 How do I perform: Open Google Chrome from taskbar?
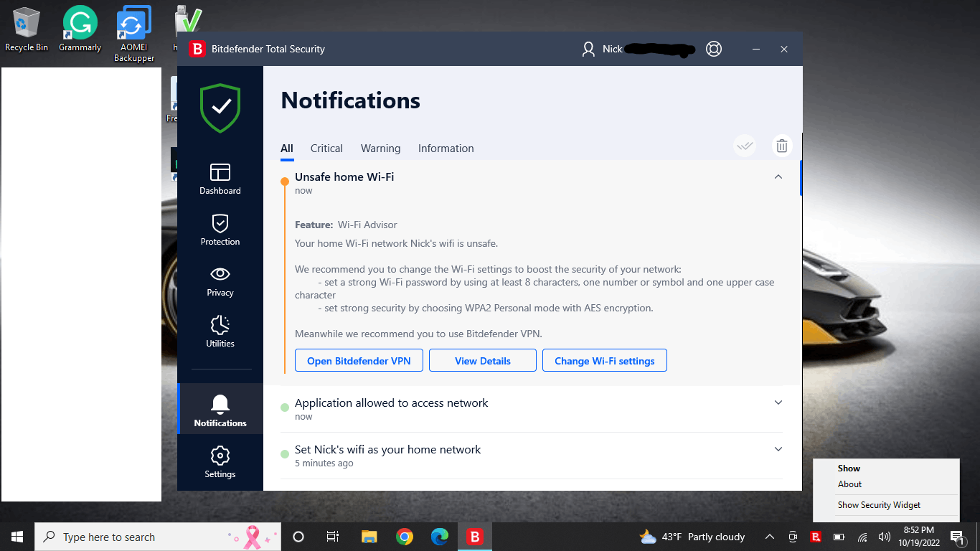[405, 537]
